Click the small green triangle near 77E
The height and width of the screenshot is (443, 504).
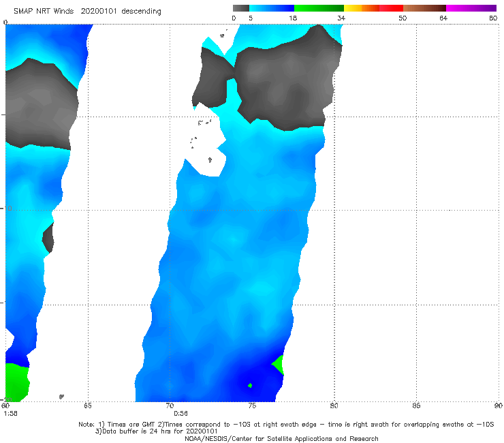(279, 365)
